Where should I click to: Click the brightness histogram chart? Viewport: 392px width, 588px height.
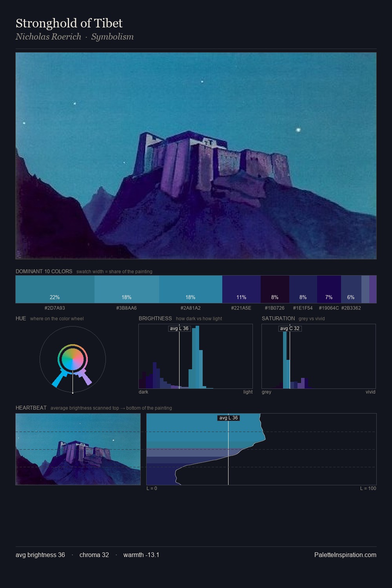(196, 356)
